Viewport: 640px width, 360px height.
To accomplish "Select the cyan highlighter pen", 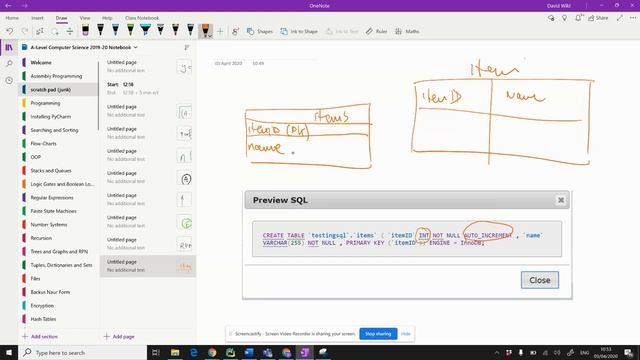I will 145,30.
